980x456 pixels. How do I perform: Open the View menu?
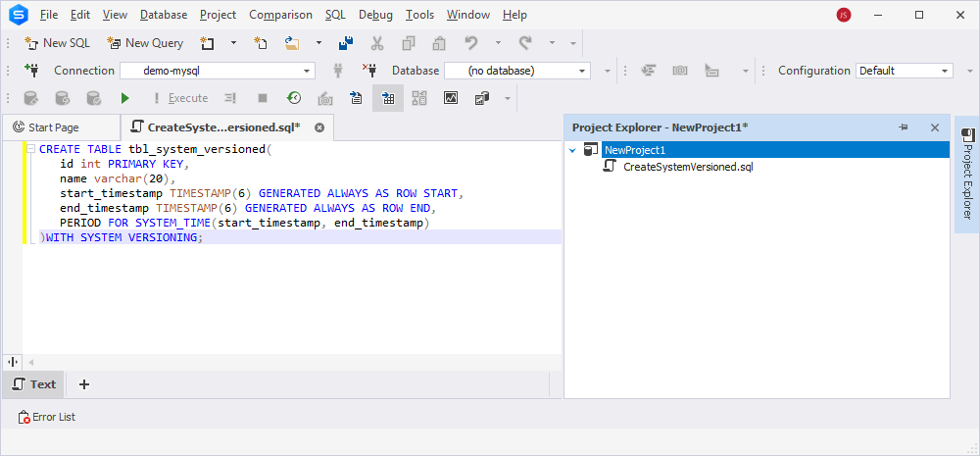(115, 15)
